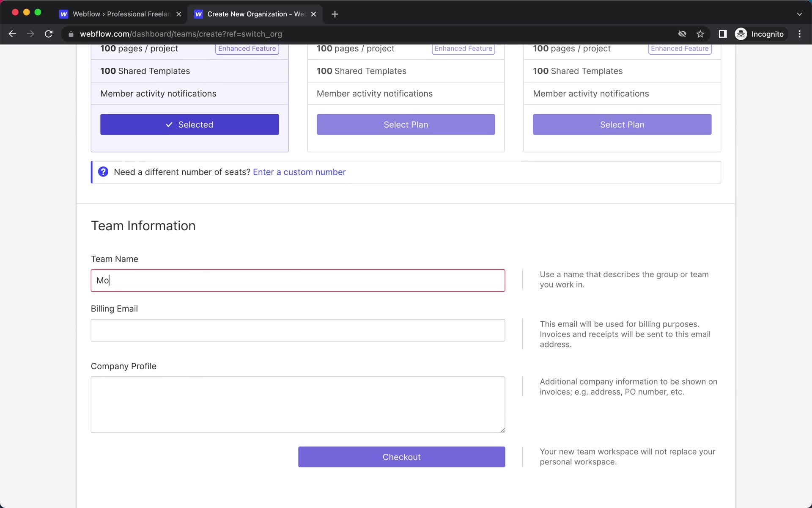Click the page refresh icon
The image size is (812, 508).
pos(49,34)
